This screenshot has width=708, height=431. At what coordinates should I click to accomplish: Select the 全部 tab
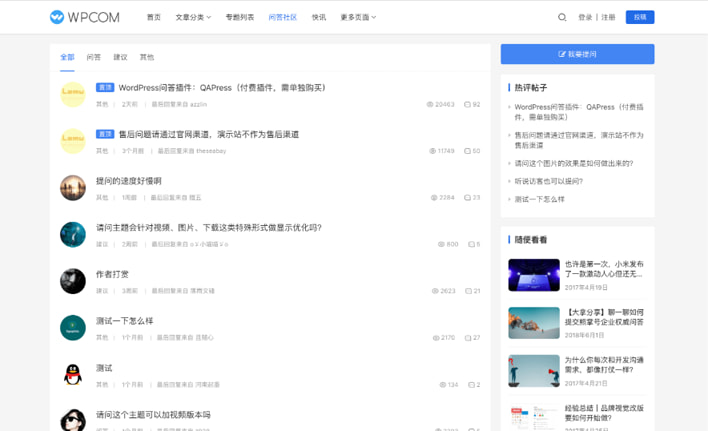click(67, 57)
